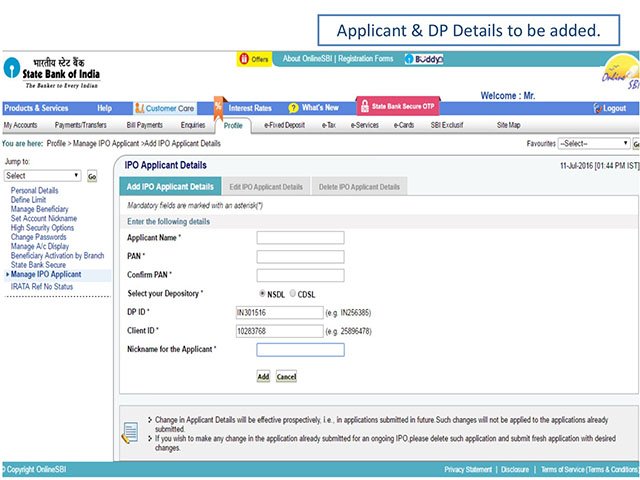This screenshot has width=640, height=480.
Task: Click the Client ID input field
Action: point(280,331)
